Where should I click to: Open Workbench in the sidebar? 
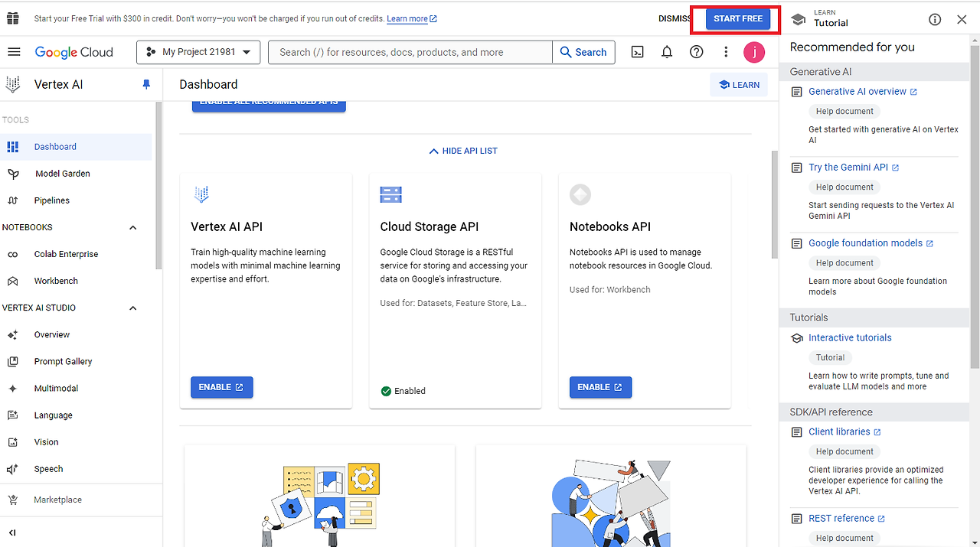point(76,281)
